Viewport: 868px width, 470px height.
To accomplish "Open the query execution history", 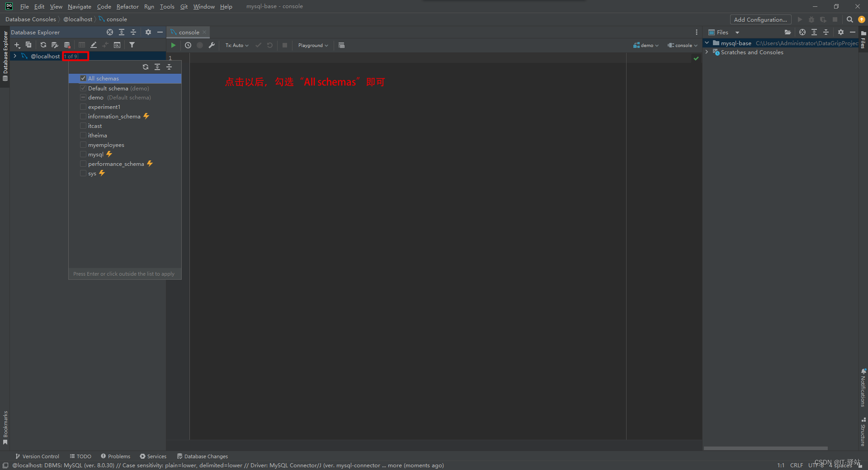I will click(x=188, y=45).
